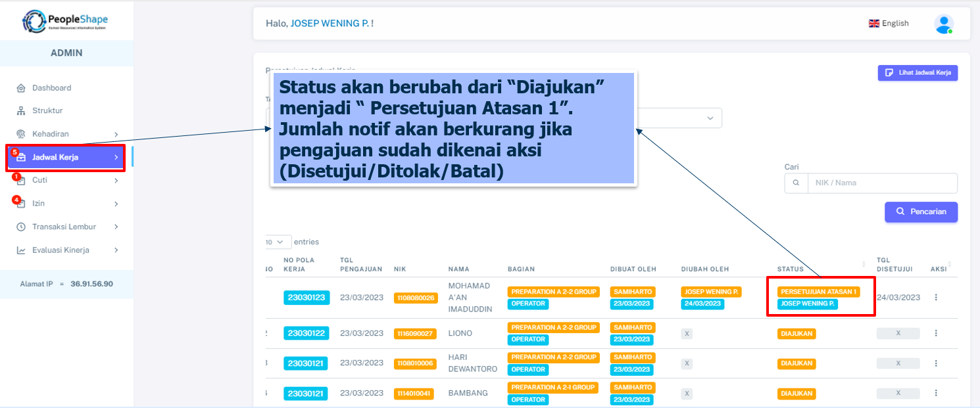
Task: Open the Kehadiran menu item
Action: click(x=51, y=134)
